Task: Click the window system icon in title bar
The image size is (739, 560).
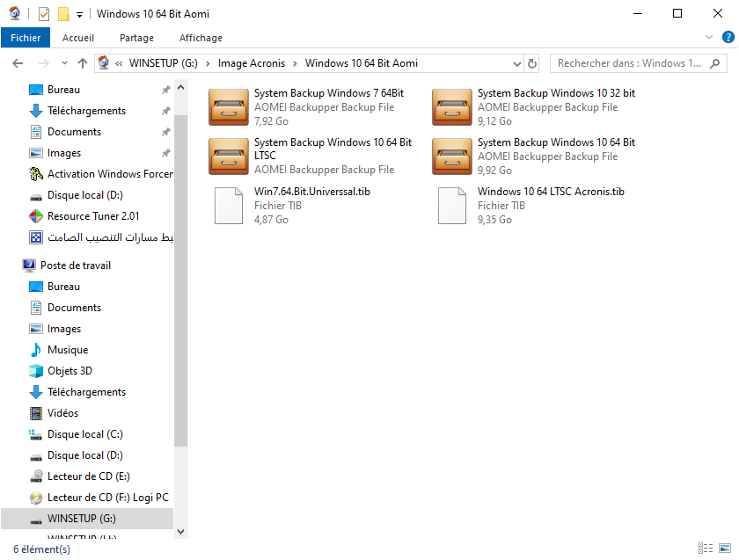Action: (15, 14)
